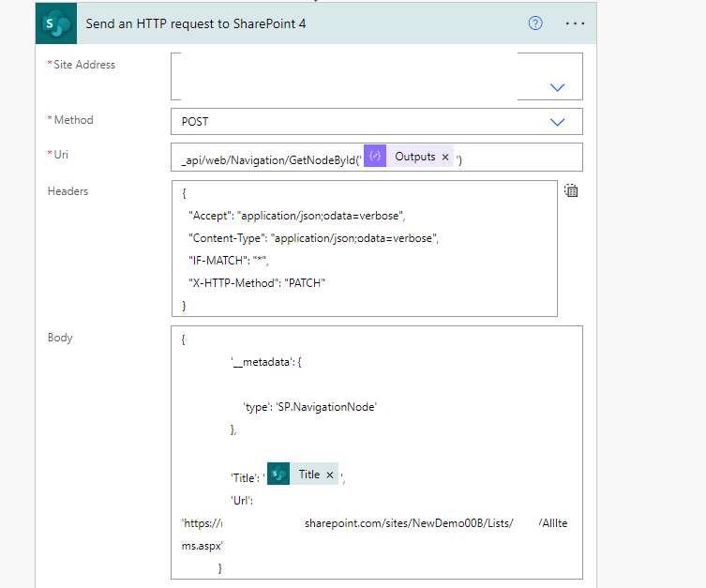Click the SharePoint action icon in header
Viewport: 706px width, 588px height.
tap(56, 23)
